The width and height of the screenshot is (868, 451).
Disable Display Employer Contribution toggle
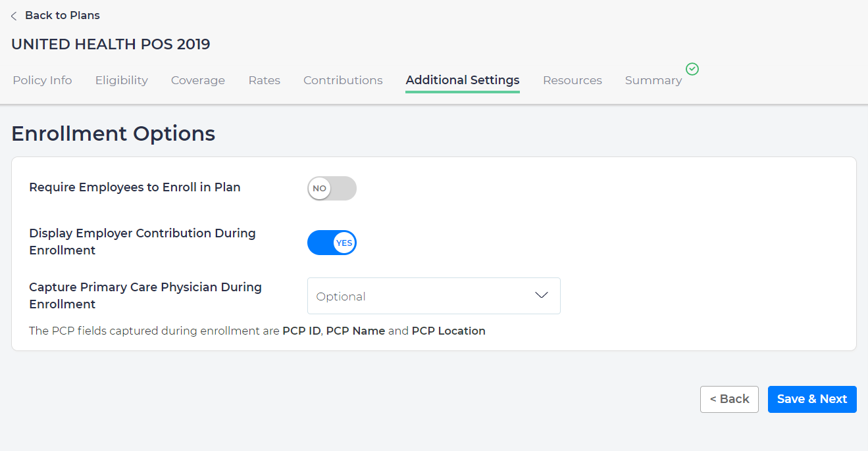click(332, 243)
